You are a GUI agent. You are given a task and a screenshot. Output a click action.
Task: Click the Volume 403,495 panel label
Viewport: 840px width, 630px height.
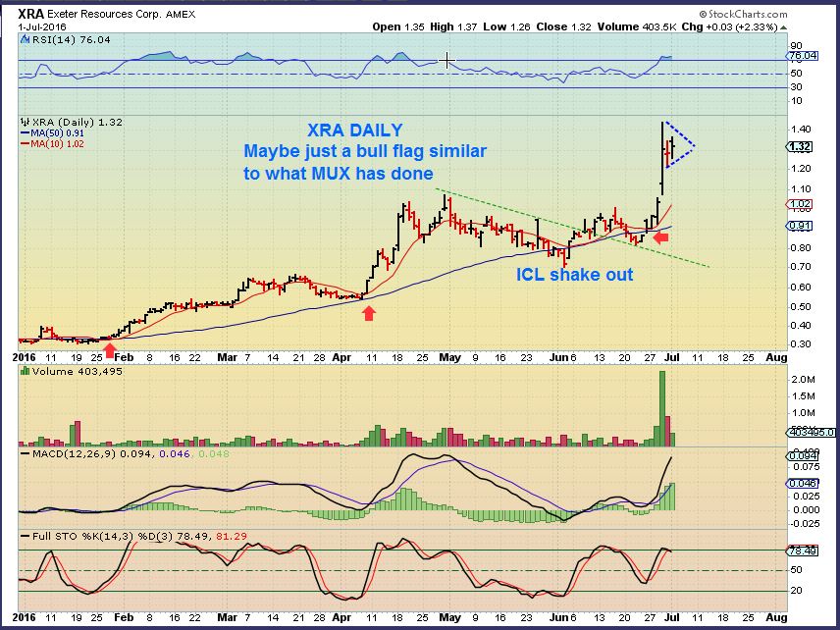point(78,371)
